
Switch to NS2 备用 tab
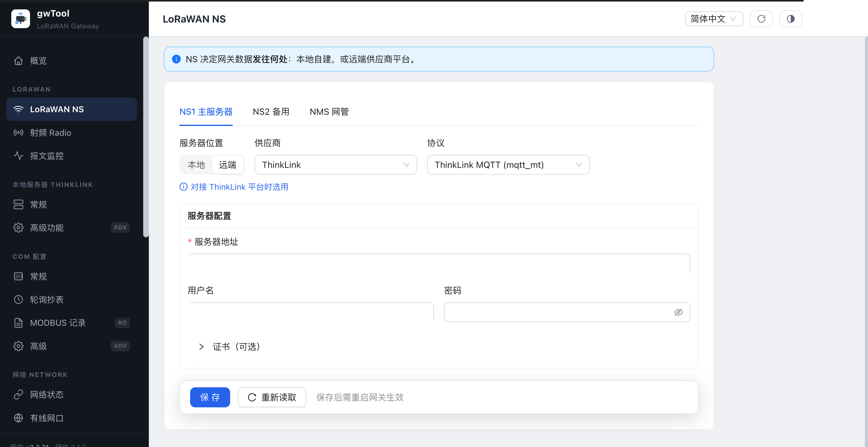click(x=271, y=112)
